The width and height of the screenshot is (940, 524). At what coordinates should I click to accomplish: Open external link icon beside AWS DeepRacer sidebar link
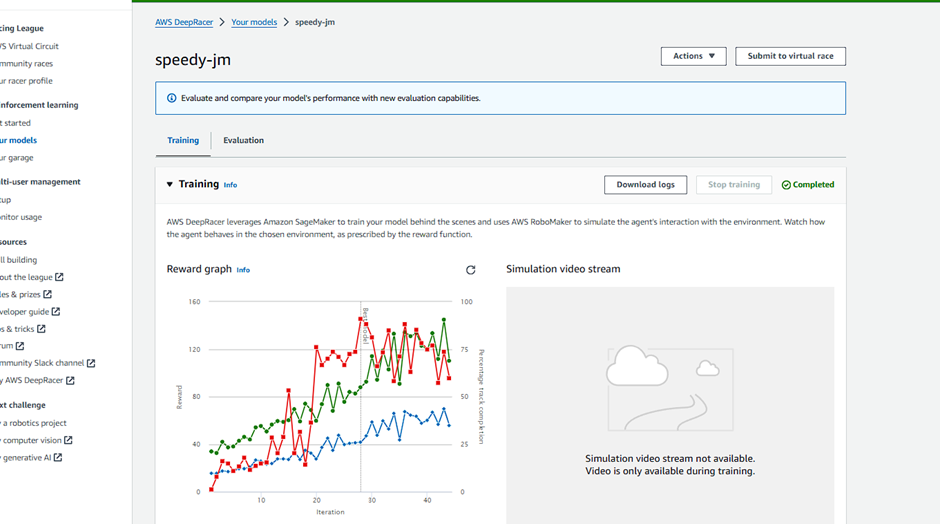point(70,380)
